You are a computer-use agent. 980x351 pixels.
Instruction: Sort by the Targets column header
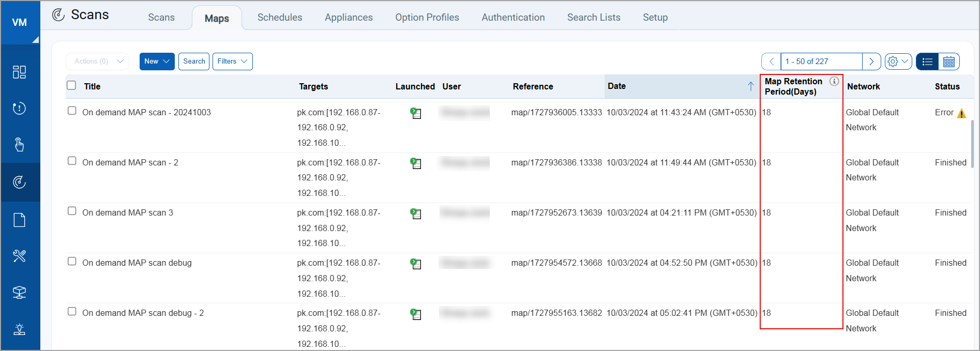[313, 87]
